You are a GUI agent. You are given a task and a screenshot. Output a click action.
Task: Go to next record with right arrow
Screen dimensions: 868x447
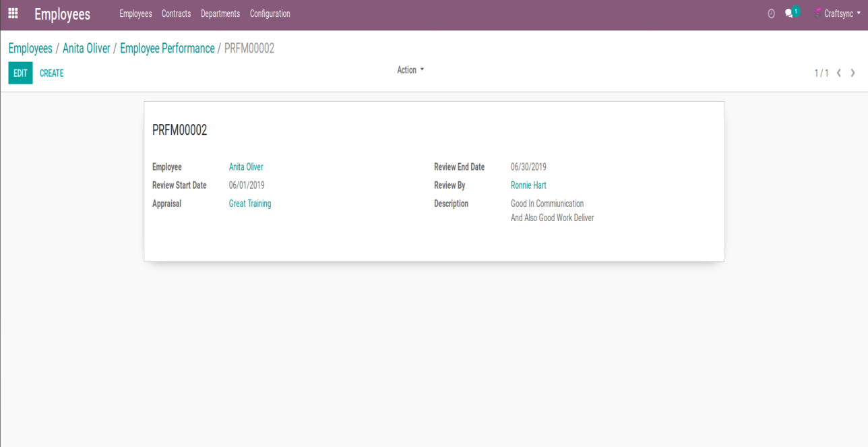(853, 73)
